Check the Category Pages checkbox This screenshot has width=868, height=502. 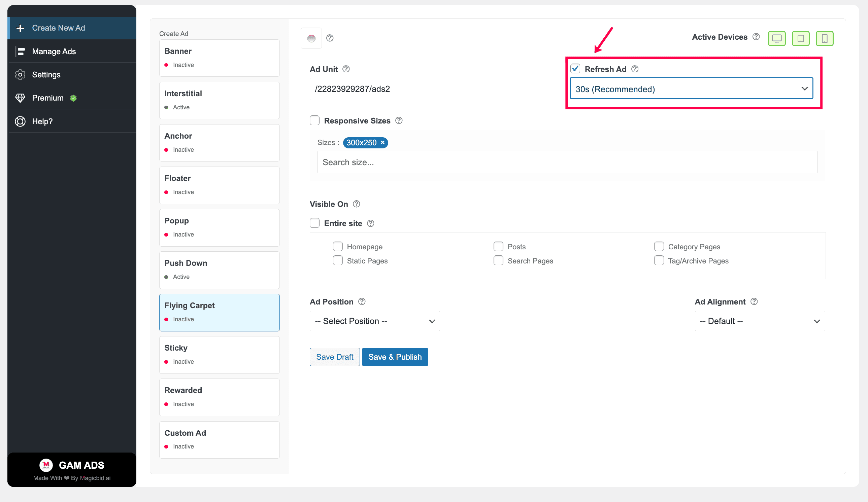tap(659, 247)
